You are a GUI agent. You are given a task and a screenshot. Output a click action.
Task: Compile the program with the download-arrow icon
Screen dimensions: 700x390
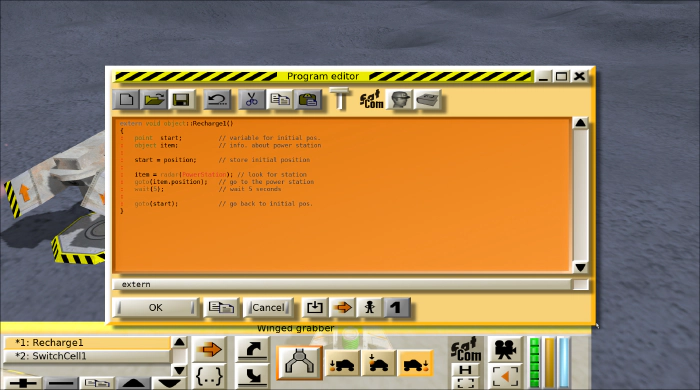tap(315, 307)
